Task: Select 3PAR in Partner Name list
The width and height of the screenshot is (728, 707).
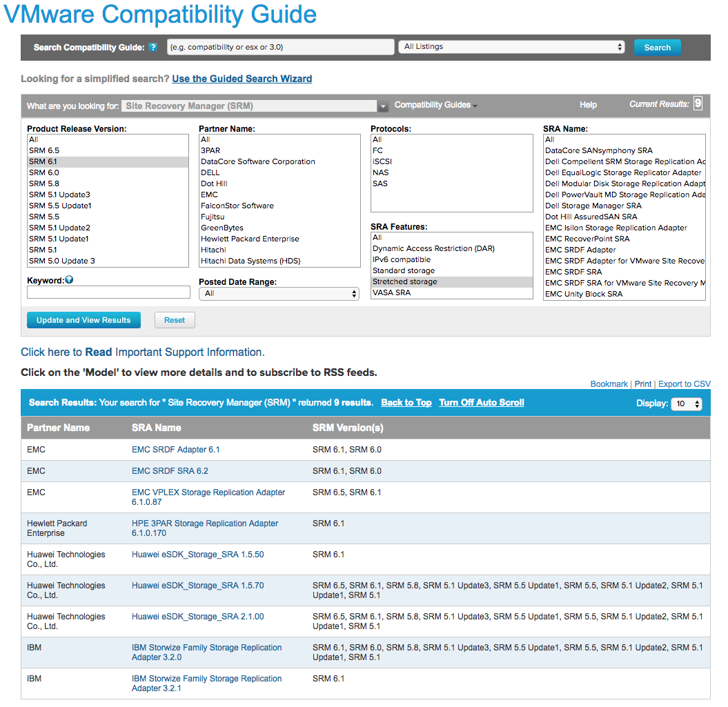Action: 279,150
